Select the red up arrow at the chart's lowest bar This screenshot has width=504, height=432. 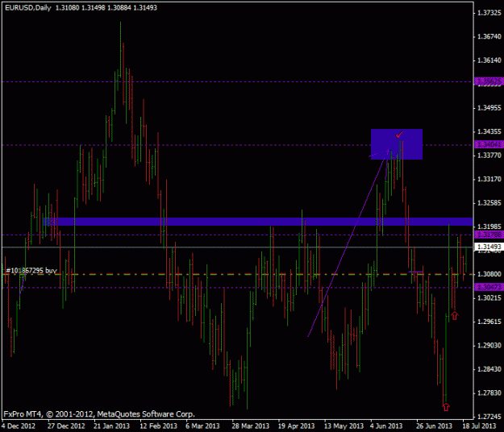tap(445, 407)
